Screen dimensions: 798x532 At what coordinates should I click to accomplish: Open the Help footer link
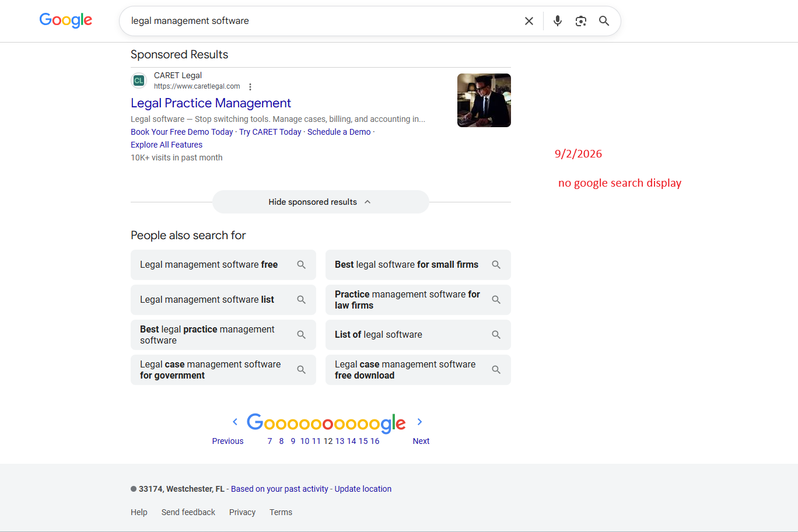click(x=139, y=512)
